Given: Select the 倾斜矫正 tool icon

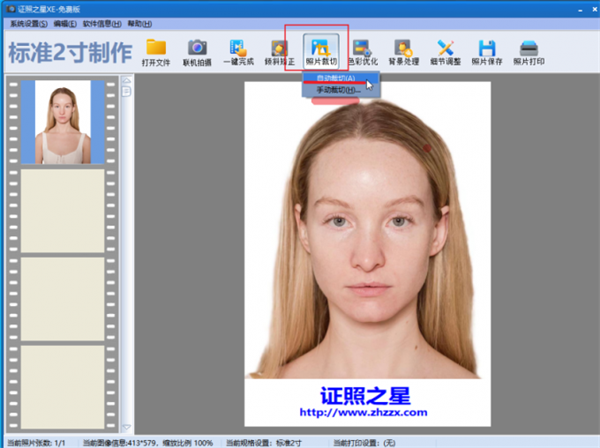Looking at the screenshot, I should coord(280,52).
